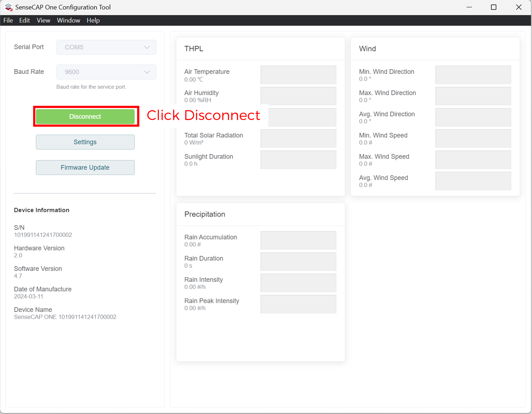Open the Help menu

93,20
